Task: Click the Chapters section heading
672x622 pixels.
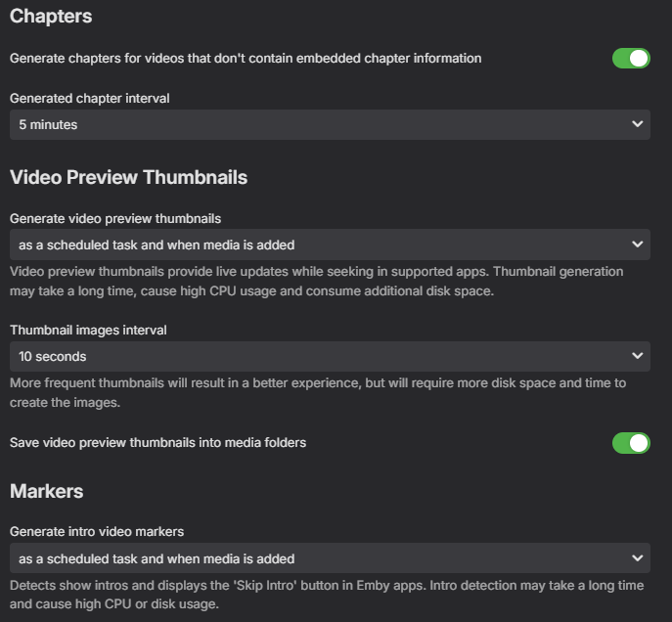Action: [51, 17]
